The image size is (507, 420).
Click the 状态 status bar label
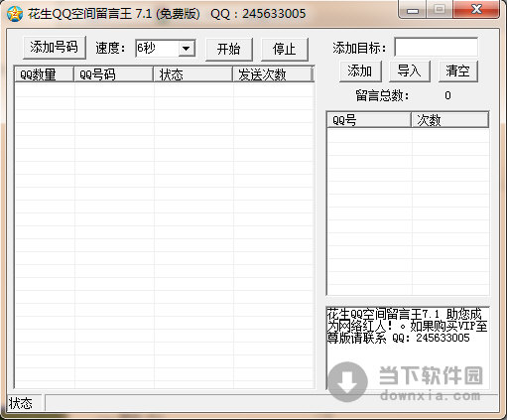[21, 403]
